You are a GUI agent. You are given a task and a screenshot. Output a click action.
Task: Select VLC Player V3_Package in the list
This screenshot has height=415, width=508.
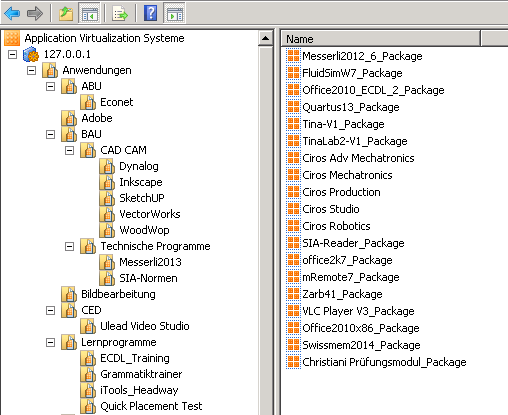coord(358,311)
